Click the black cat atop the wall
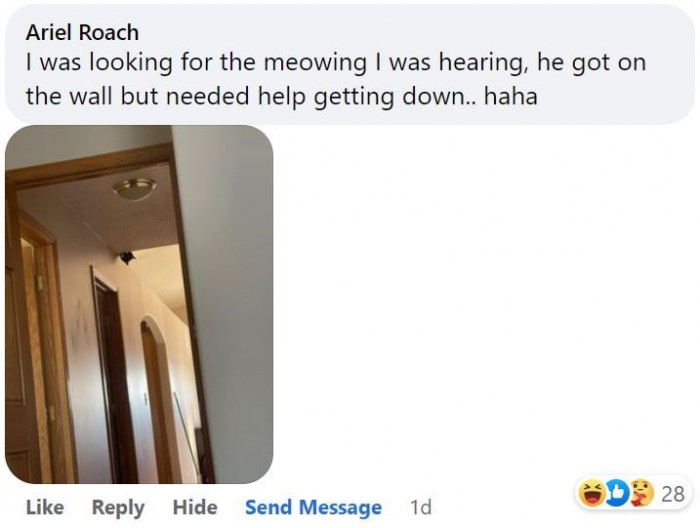The height and width of the screenshot is (528, 700). click(127, 258)
